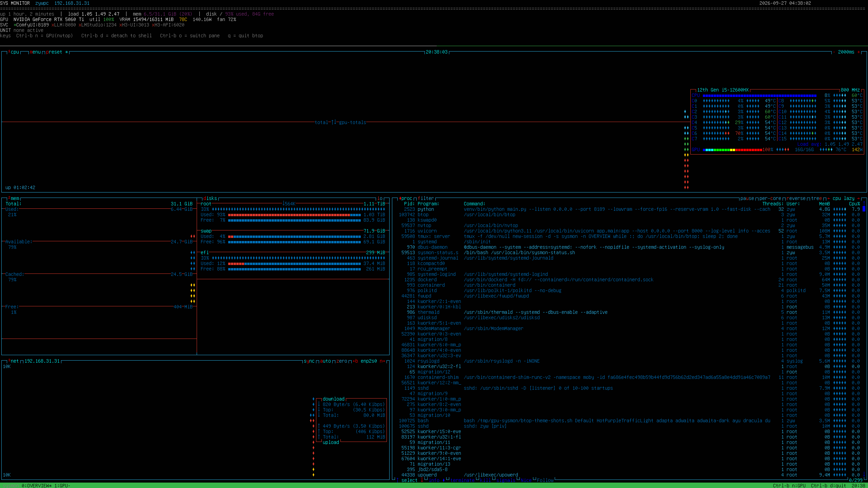Click Follow in the proc footer
868x488 pixels.
(545, 480)
